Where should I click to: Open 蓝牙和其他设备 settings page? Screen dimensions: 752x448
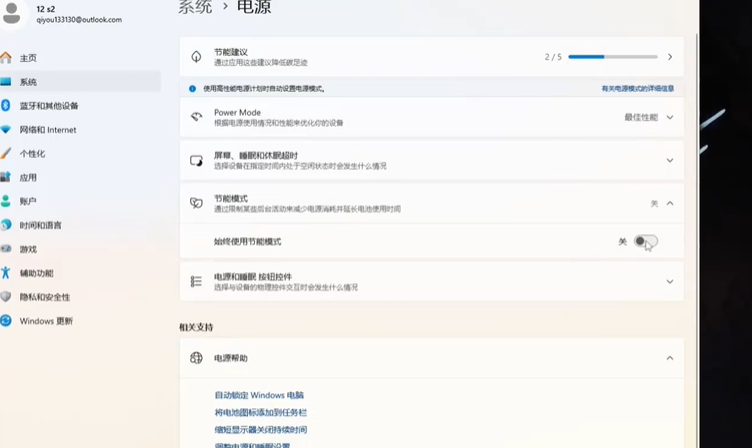click(48, 106)
